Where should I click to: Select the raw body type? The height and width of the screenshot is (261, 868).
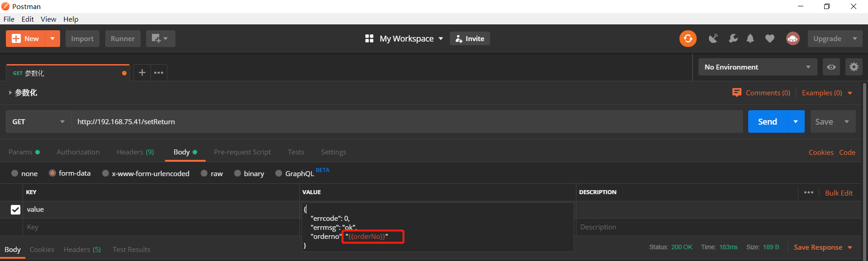coord(204,173)
